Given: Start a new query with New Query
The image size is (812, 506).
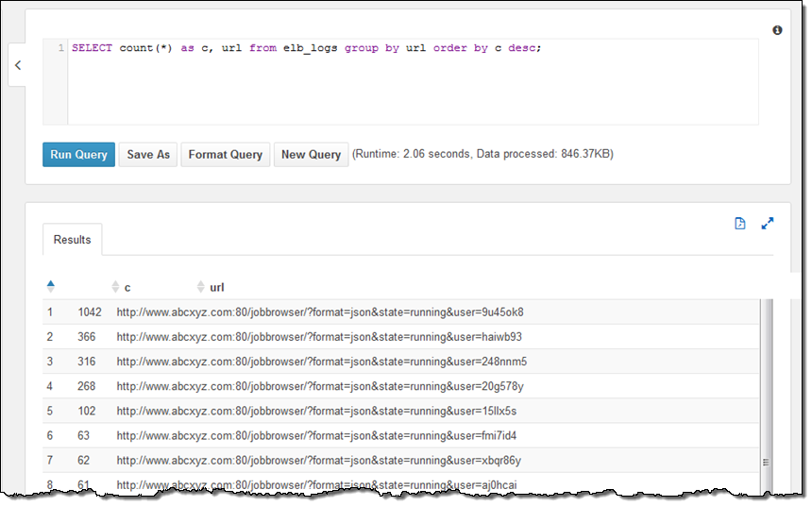Looking at the screenshot, I should 311,155.
